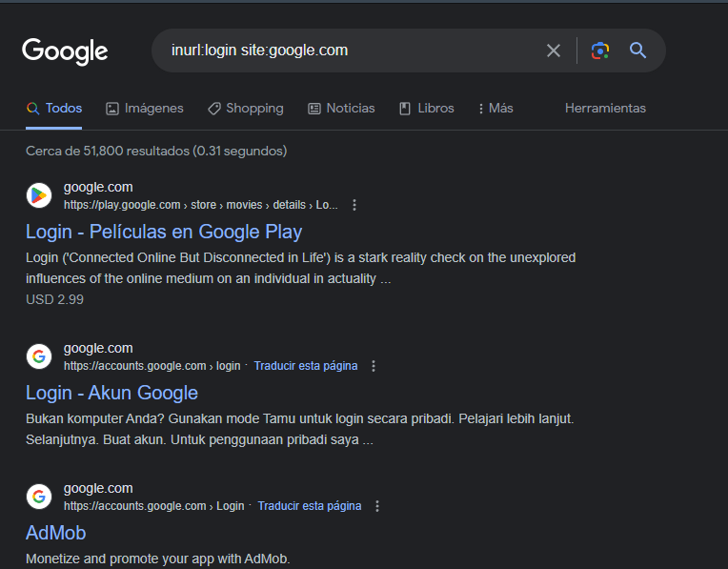Screen dimensions: 728x569
Task: Click Google favicon of Akun Google result
Action: point(39,356)
